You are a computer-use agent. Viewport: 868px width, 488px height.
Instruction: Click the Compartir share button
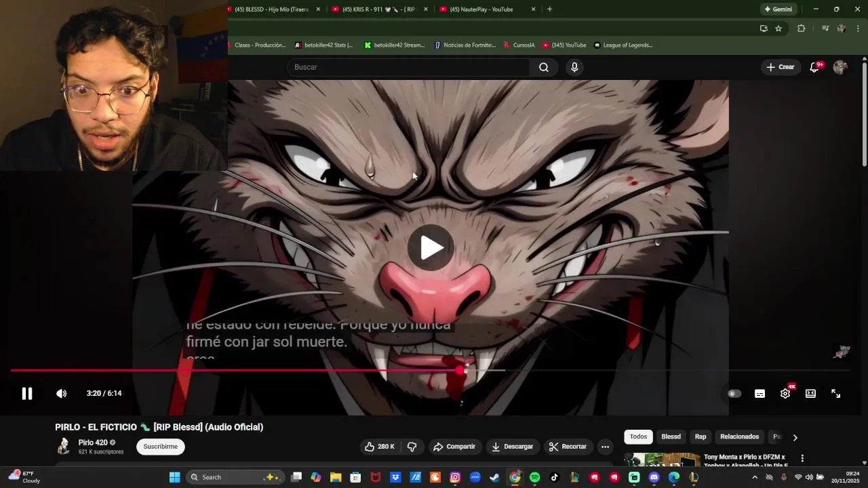[454, 447]
